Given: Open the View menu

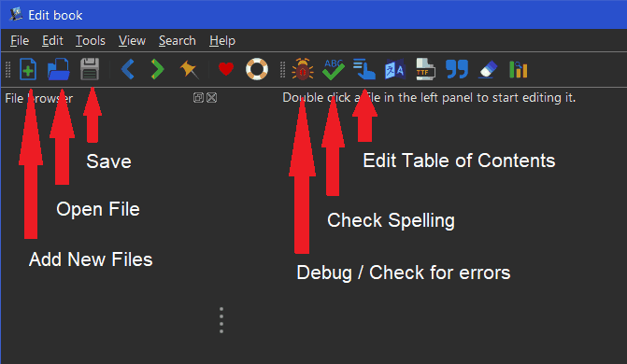Looking at the screenshot, I should [x=132, y=40].
